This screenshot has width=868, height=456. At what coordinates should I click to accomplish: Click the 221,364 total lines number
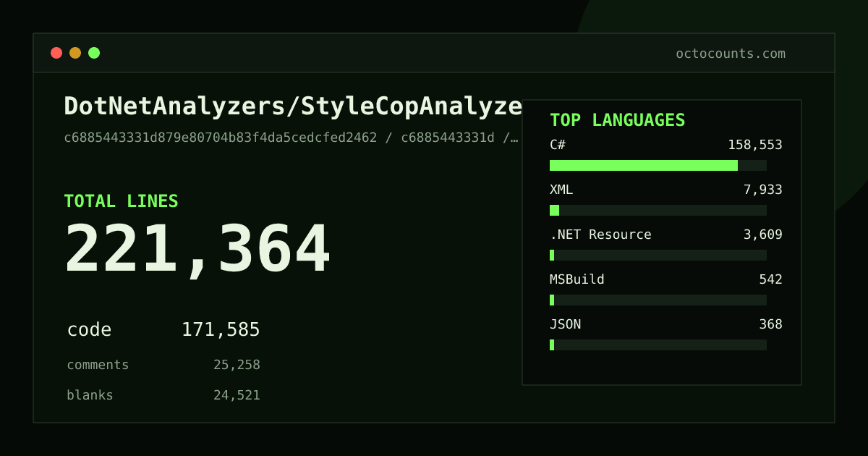[197, 249]
